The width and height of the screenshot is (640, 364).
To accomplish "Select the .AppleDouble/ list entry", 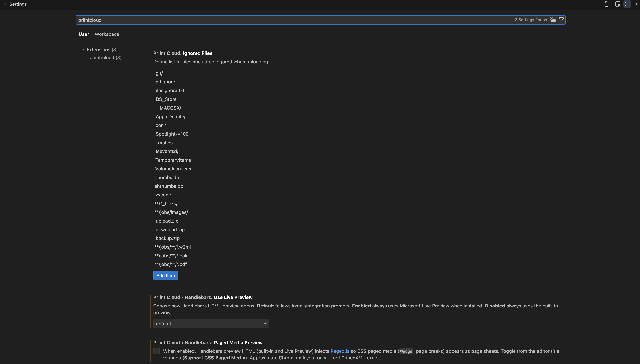I will (x=170, y=116).
